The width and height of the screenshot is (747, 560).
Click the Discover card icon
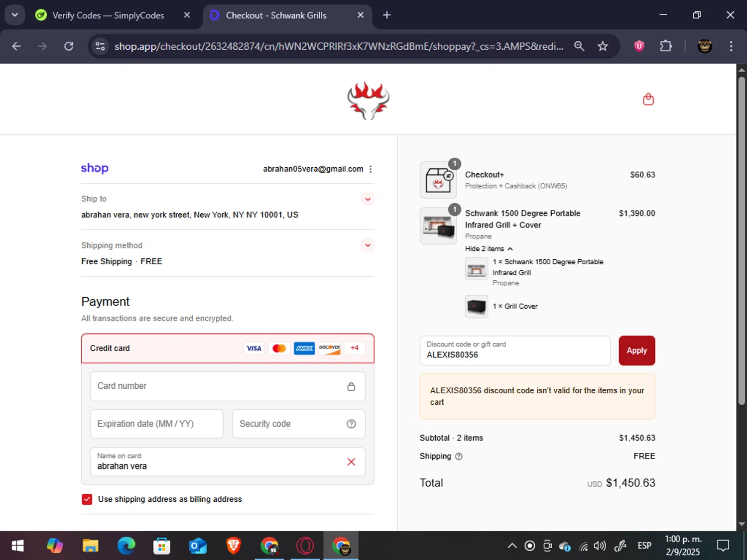click(330, 348)
